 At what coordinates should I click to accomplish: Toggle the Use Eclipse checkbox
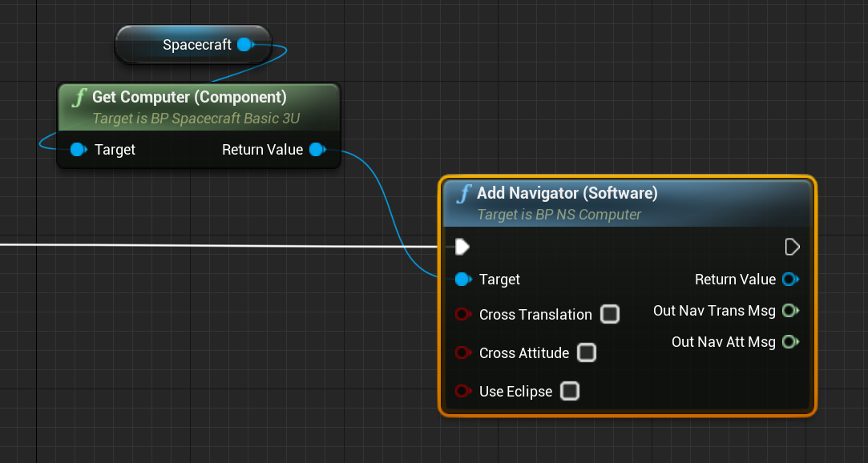click(x=570, y=391)
